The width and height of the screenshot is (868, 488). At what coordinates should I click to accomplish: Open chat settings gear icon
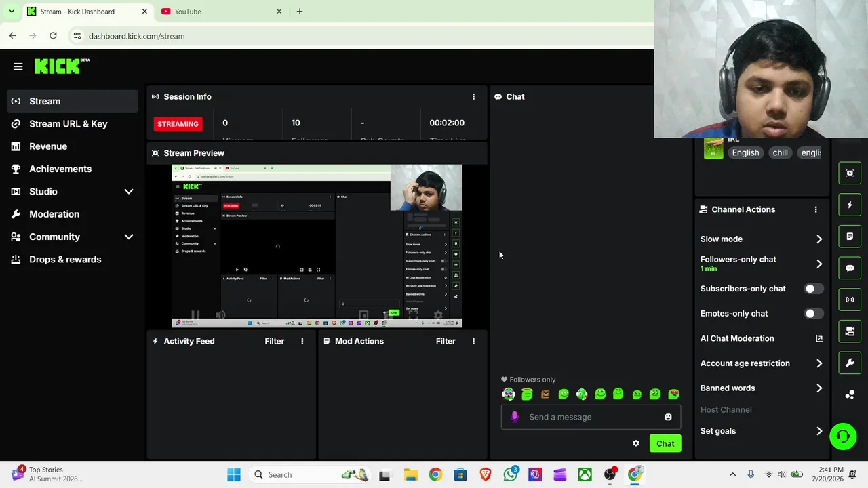coord(636,443)
